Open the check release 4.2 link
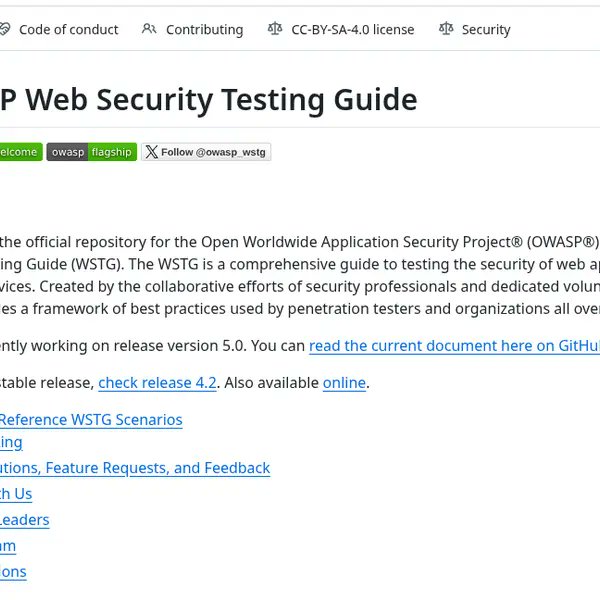This screenshot has height=600, width=600. pos(157,383)
